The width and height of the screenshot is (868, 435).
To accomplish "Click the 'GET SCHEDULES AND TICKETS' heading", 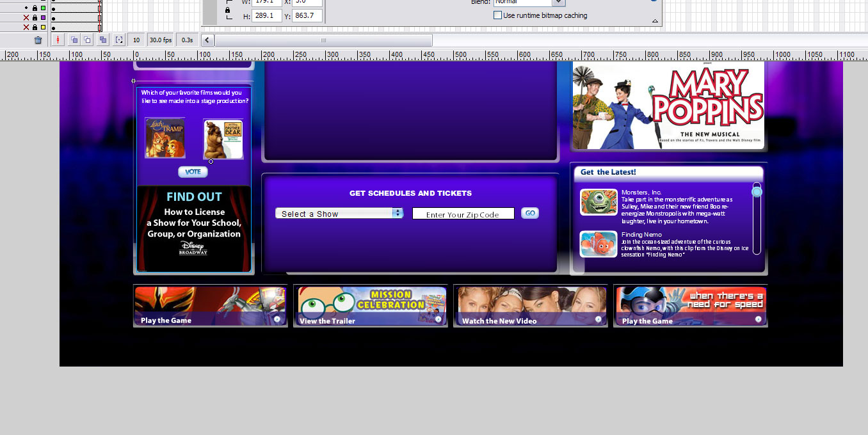I will (410, 193).
